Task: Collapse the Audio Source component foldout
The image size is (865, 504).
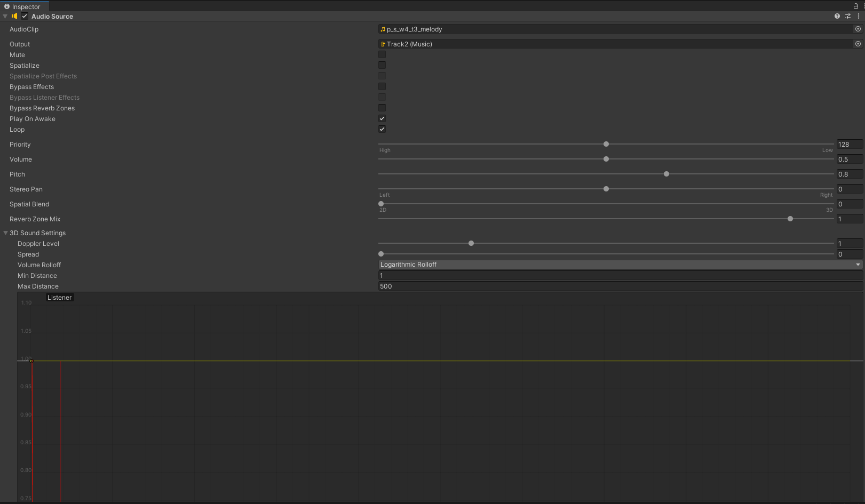Action: coord(5,16)
